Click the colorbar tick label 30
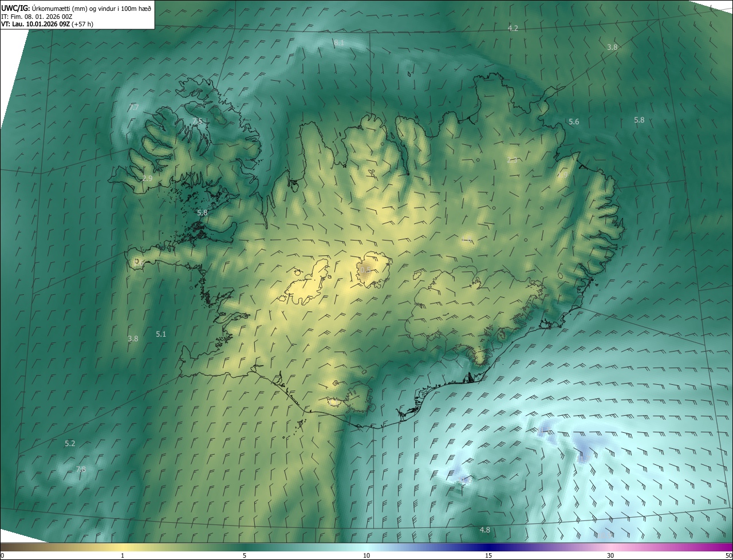 coord(610,555)
